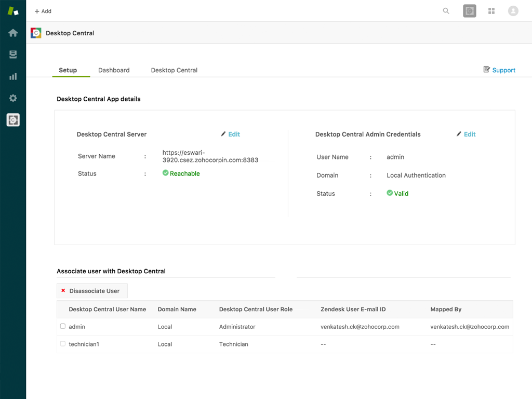Click the Support pencil icon at top right
Viewport: 532px width, 399px height.
click(487, 69)
